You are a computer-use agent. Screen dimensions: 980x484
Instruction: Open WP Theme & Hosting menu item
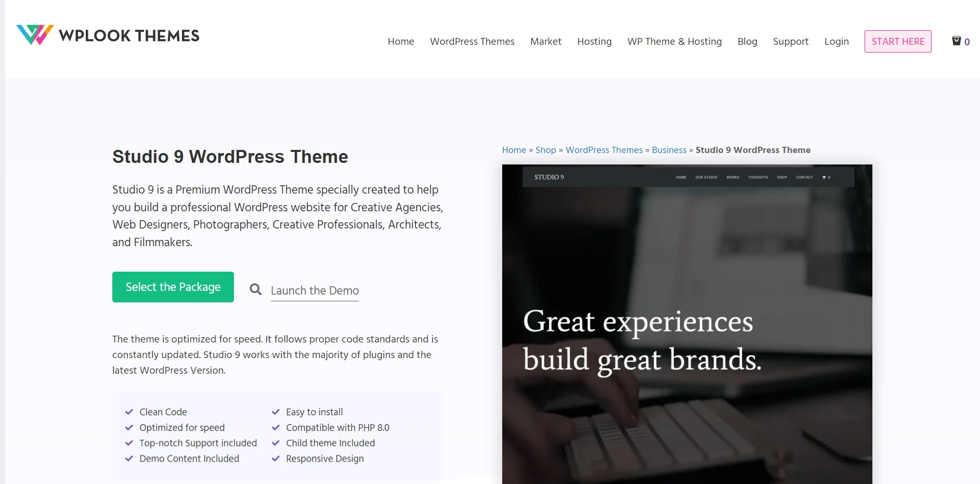(674, 41)
